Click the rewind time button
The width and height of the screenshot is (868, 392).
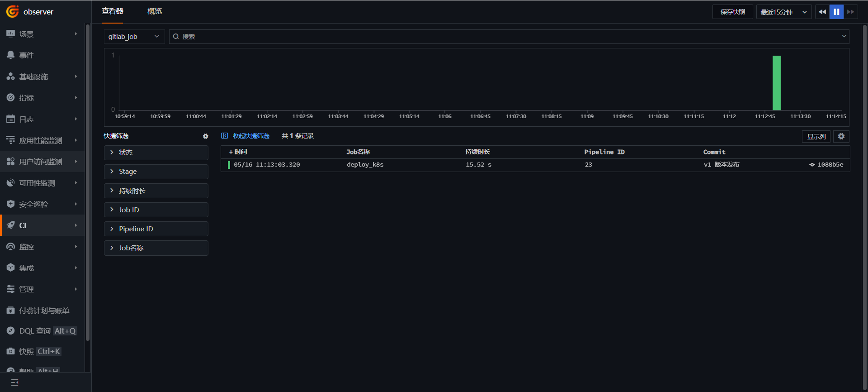822,12
